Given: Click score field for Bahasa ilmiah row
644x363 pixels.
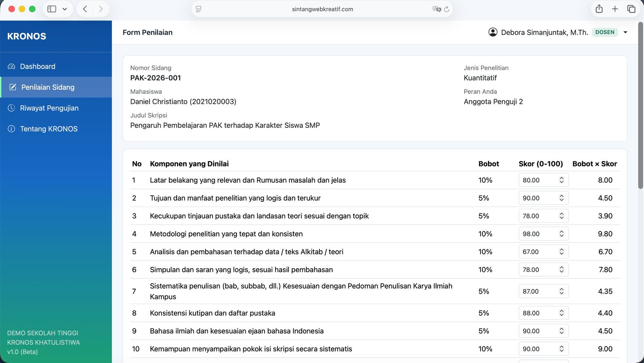Looking at the screenshot, I should (x=543, y=331).
